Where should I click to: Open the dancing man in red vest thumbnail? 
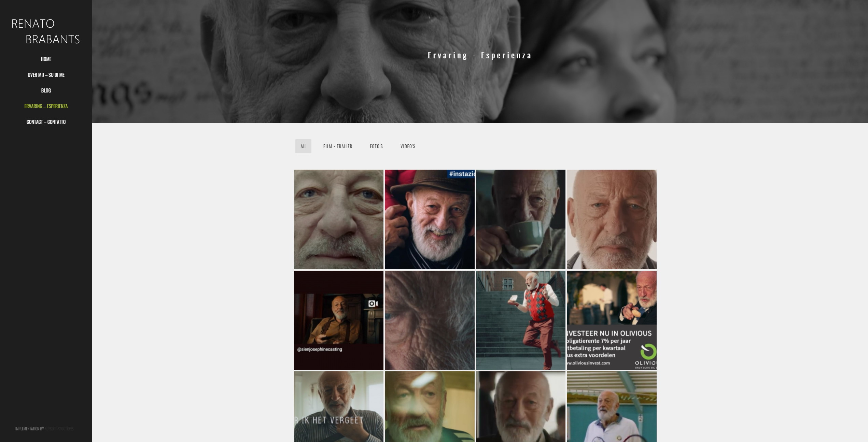point(521,320)
